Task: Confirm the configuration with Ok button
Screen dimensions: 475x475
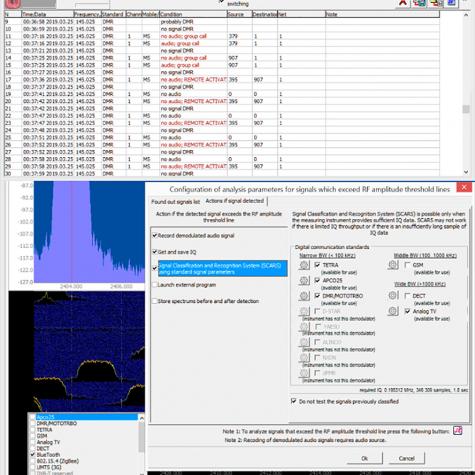Action: 364,458
